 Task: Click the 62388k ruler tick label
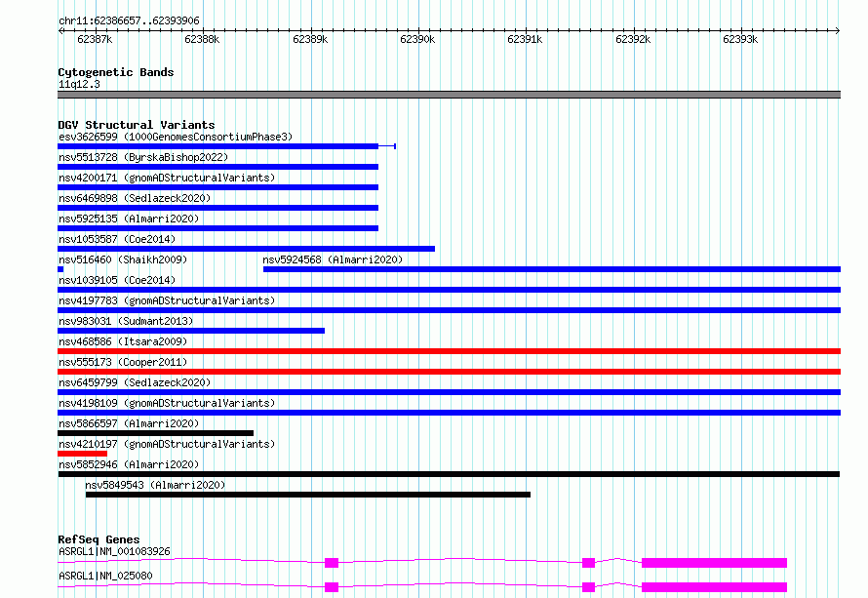[x=202, y=39]
